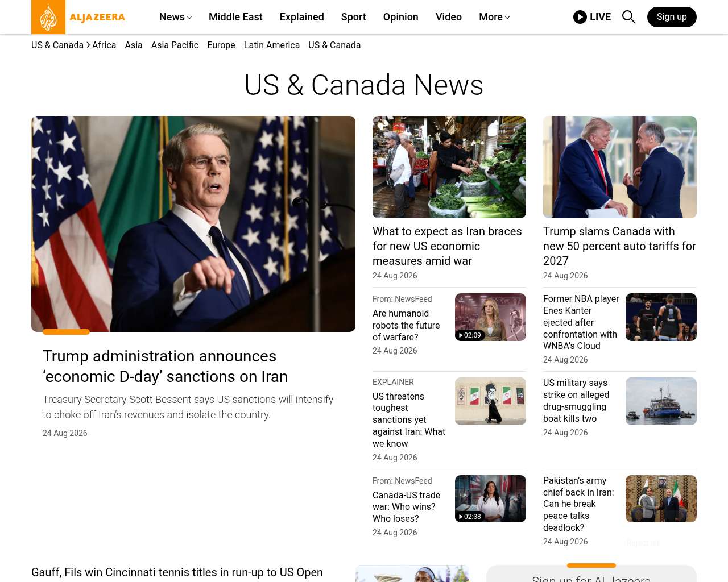Open the Iran market photo thumbnail
Viewport: 728px width, 582px height.
[449, 167]
